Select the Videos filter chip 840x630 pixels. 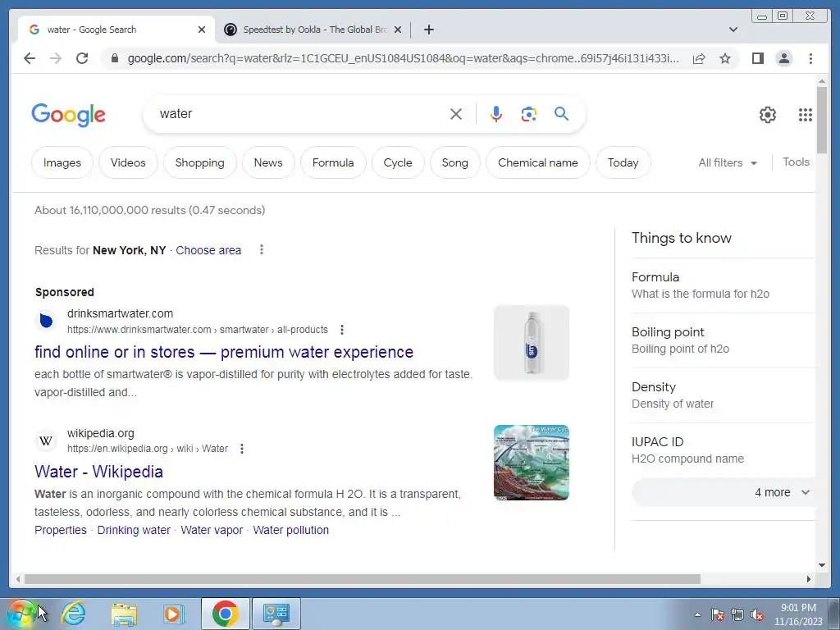(x=128, y=162)
